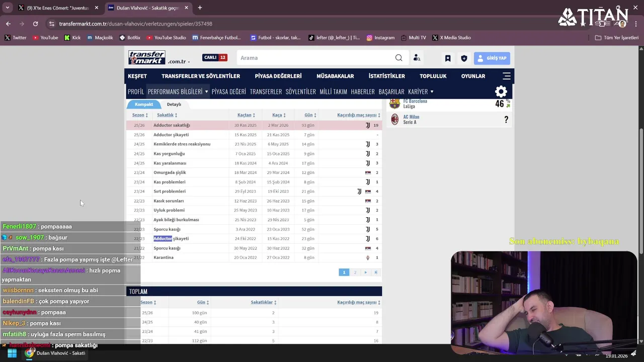
Task: Click the browser address bar URL
Action: [x=135, y=24]
